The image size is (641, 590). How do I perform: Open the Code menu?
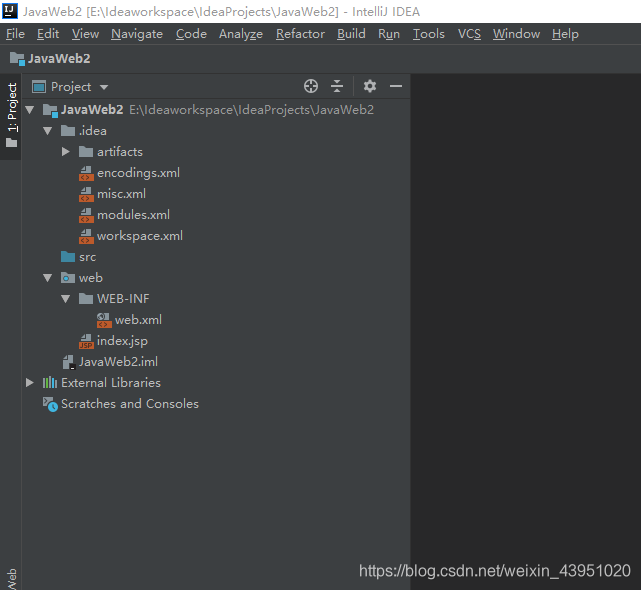191,34
